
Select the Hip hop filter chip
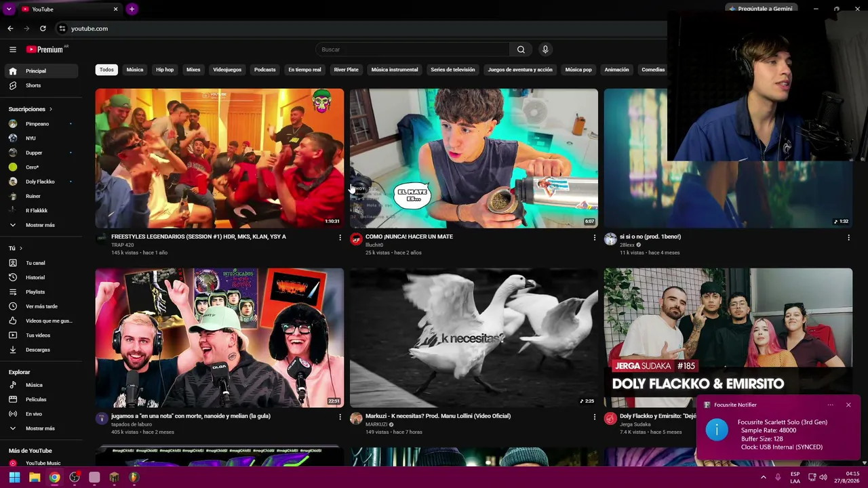[x=165, y=70]
